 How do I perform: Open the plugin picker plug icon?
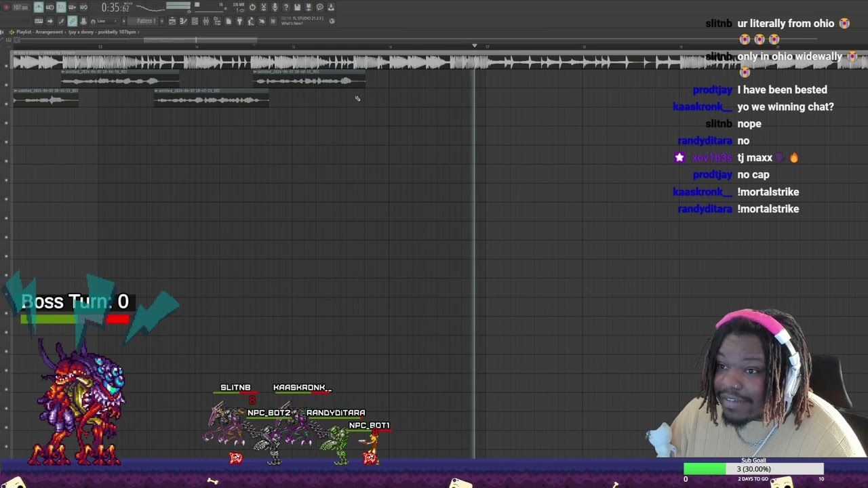point(239,21)
